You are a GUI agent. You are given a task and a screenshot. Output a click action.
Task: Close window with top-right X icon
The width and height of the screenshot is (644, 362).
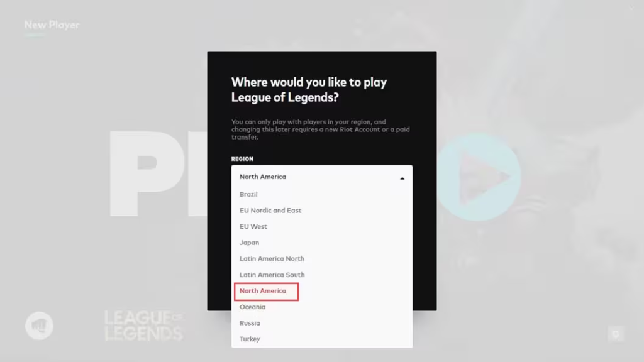tap(631, 8)
